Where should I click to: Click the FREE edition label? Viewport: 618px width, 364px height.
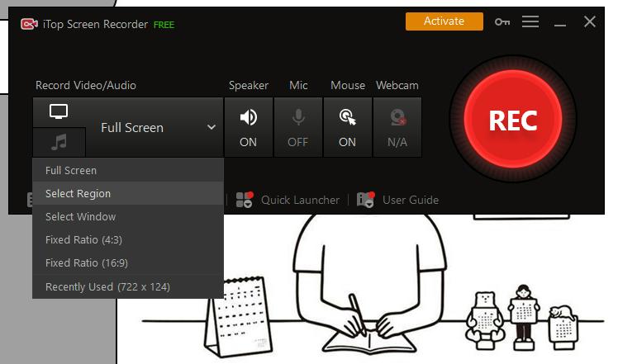coord(164,25)
